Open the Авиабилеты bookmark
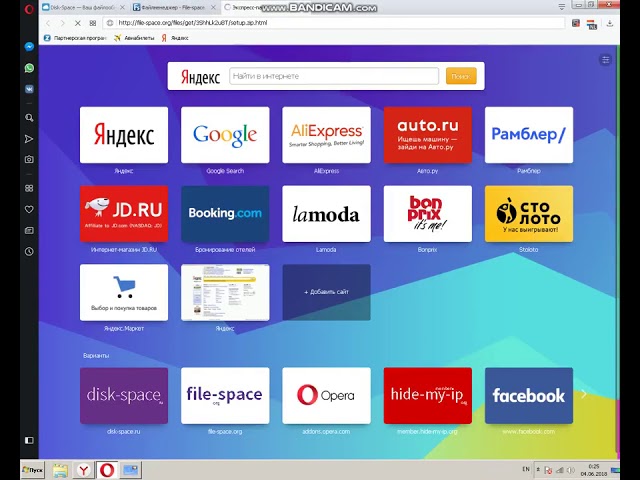 (134, 38)
